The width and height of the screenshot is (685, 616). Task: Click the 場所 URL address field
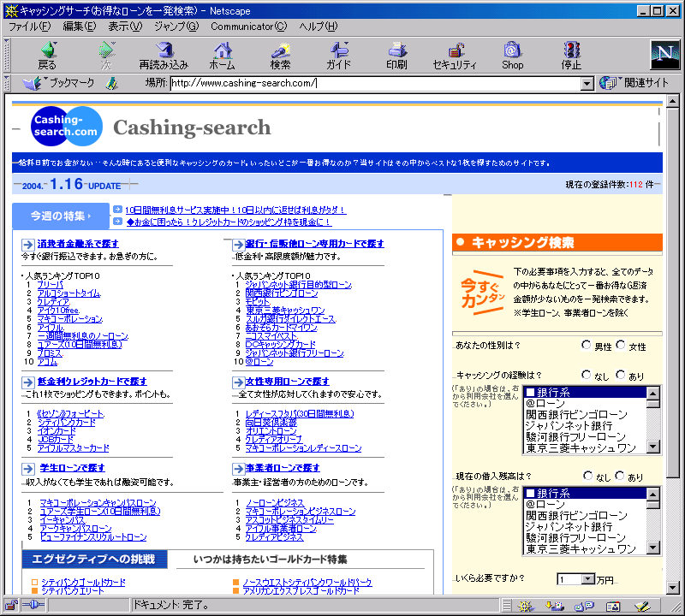(x=376, y=83)
